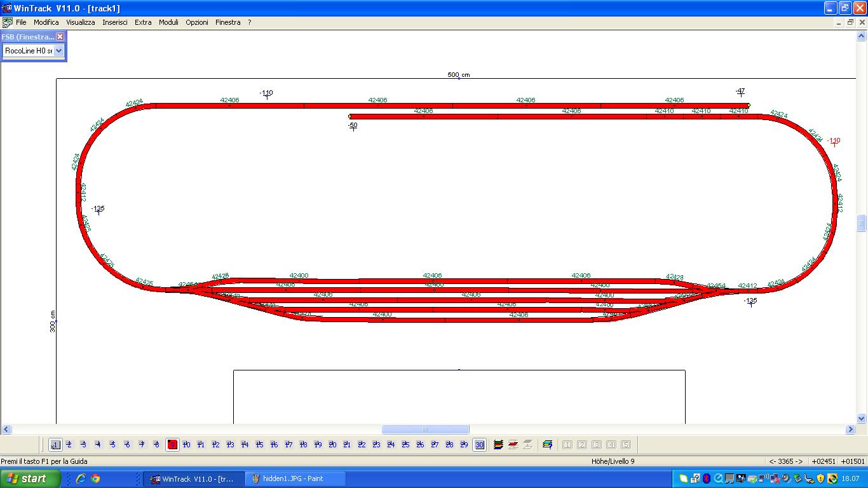Select layer 22 in the layer toolbar

pos(362,445)
